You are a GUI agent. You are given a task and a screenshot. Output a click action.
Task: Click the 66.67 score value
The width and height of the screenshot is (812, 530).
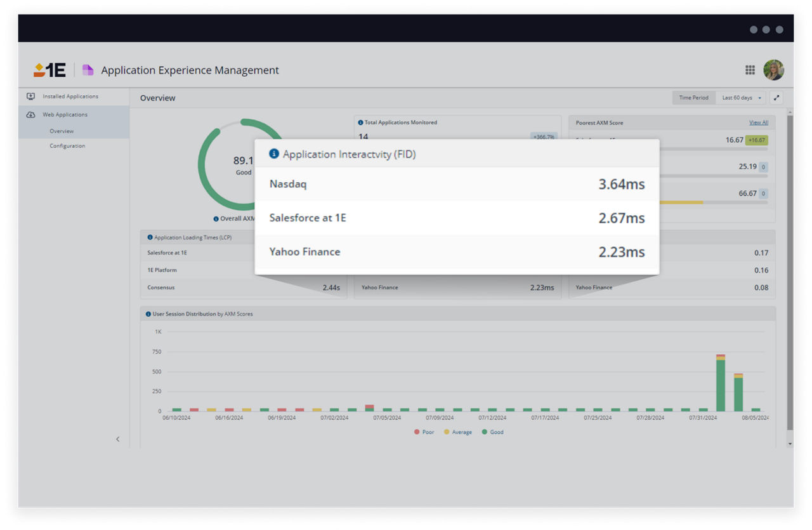pos(747,193)
